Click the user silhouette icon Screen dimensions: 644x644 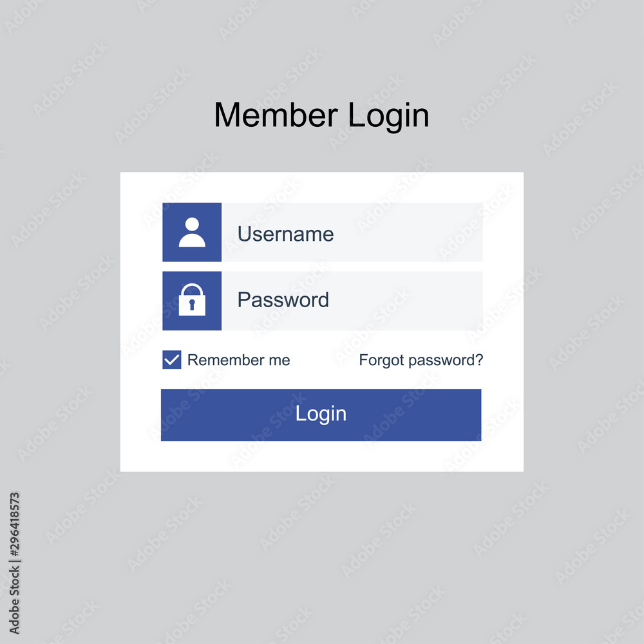coord(192,232)
